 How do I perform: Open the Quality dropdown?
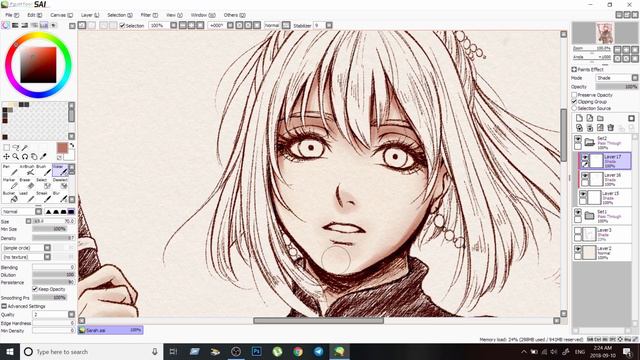tap(54, 314)
